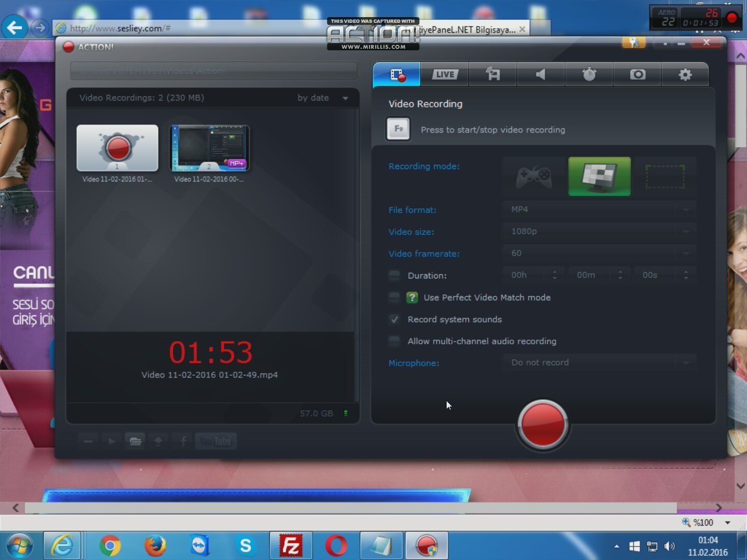Click the browser vertical scroll down arrow
Screen dimensions: 747x560
(741, 486)
